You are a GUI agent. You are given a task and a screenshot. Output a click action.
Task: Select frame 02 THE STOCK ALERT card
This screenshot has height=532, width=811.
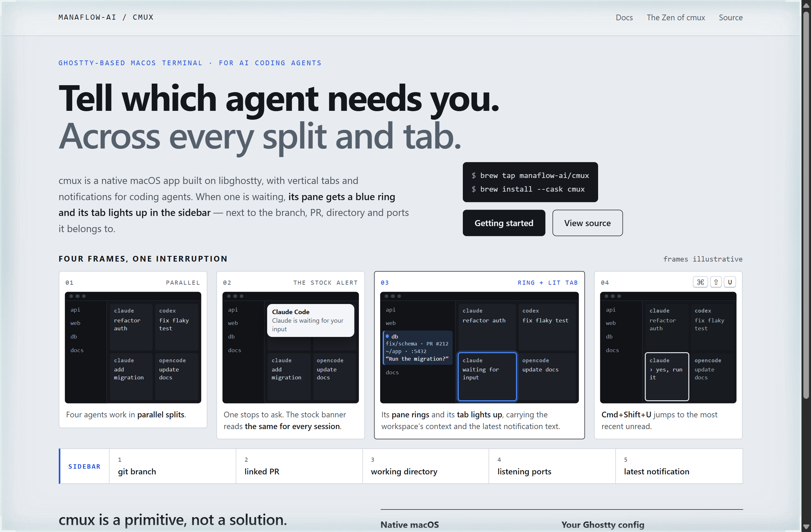click(x=290, y=355)
